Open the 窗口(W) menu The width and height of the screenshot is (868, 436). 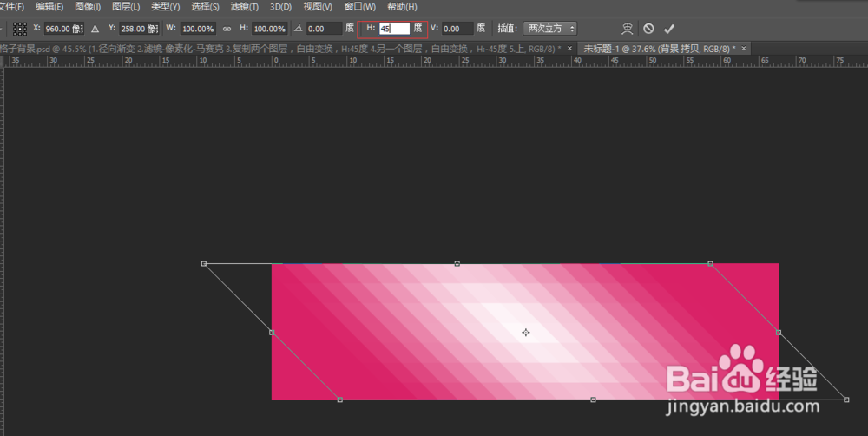359,7
